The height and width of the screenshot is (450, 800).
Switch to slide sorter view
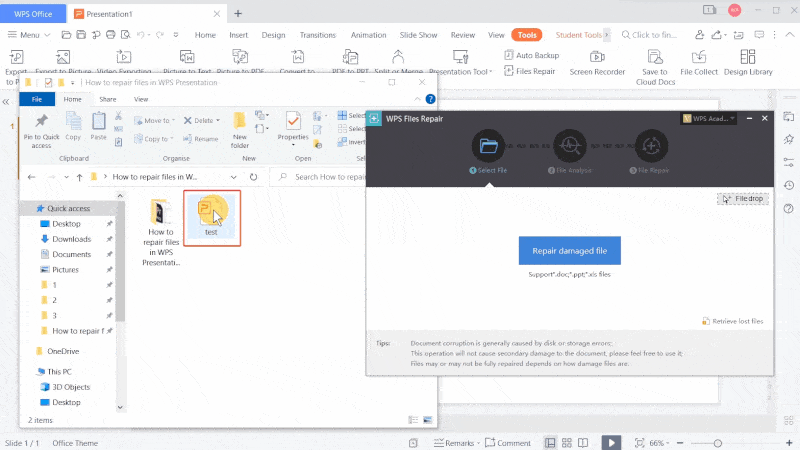[x=568, y=443]
